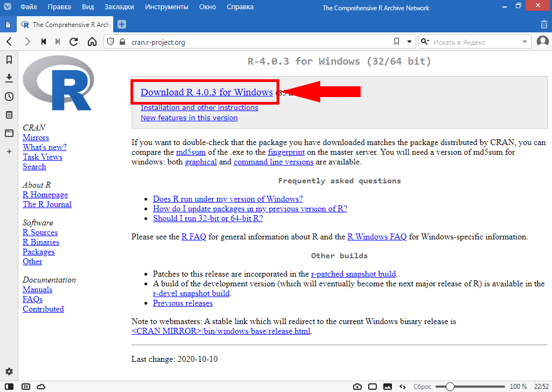
Task: Toggle image loading in status bar
Action: [387, 387]
